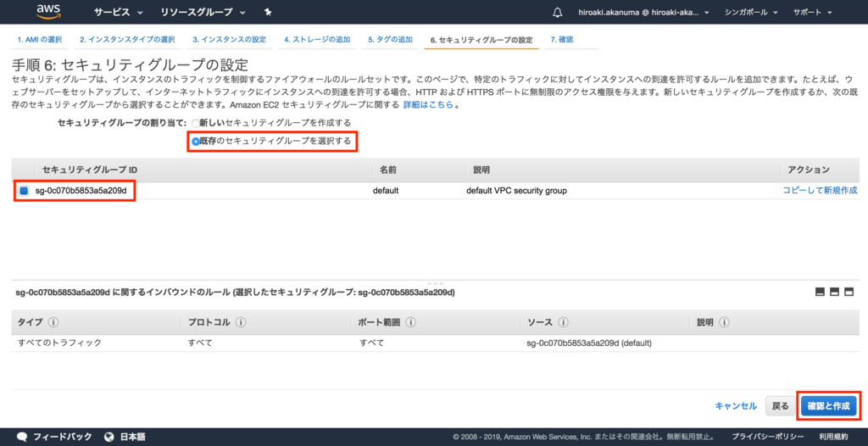868x446 pixels.
Task: Go to step 1. AMI の選択
Action: pyautogui.click(x=39, y=40)
